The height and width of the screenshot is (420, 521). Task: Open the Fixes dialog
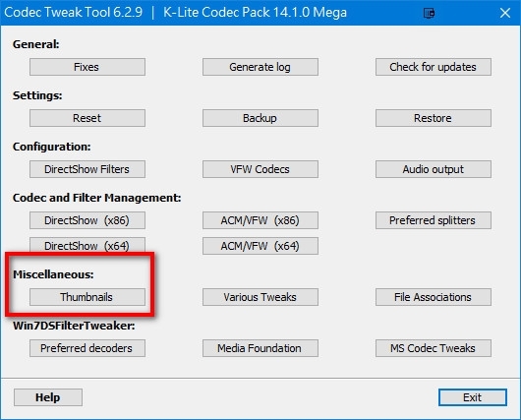(x=87, y=67)
